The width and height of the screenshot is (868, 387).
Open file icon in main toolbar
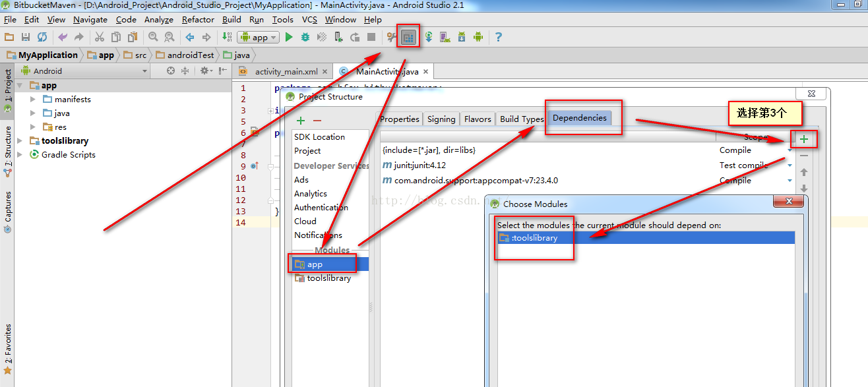9,37
